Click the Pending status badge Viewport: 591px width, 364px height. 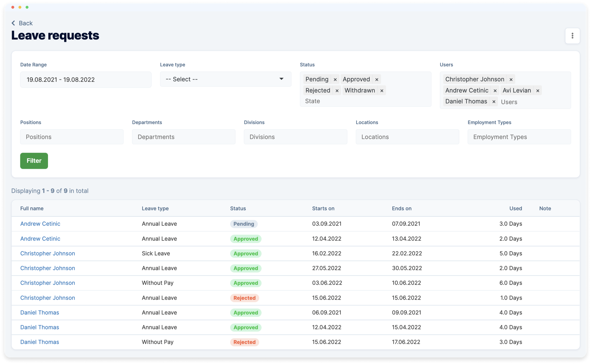coord(243,224)
